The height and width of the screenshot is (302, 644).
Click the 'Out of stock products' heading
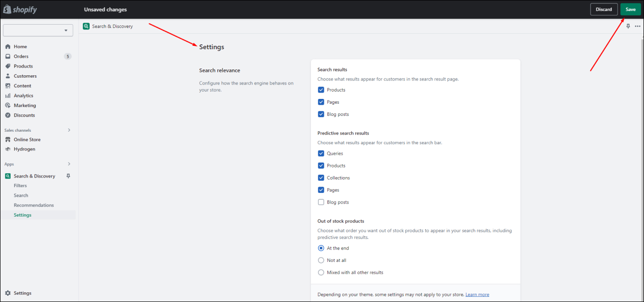pyautogui.click(x=340, y=221)
